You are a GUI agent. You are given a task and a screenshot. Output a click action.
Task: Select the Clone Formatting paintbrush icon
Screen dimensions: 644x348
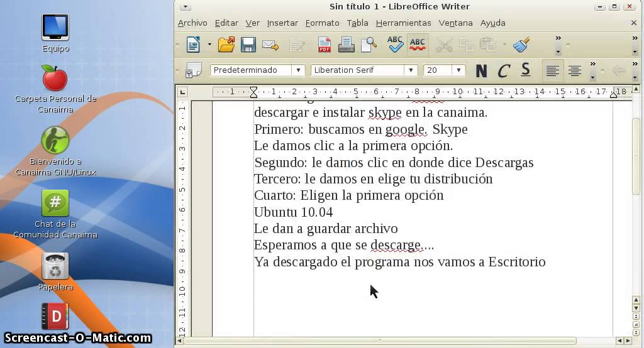(521, 45)
